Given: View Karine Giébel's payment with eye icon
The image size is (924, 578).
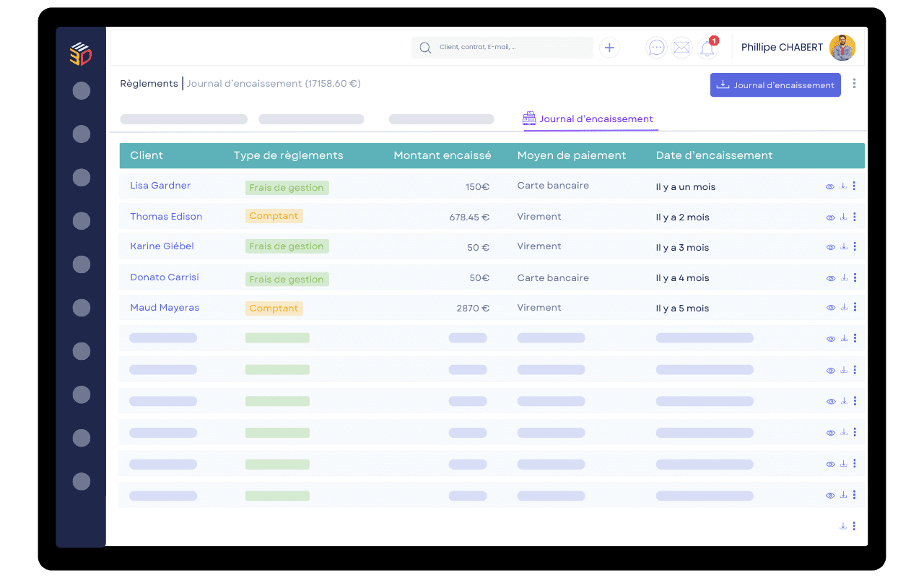Looking at the screenshot, I should coord(830,247).
